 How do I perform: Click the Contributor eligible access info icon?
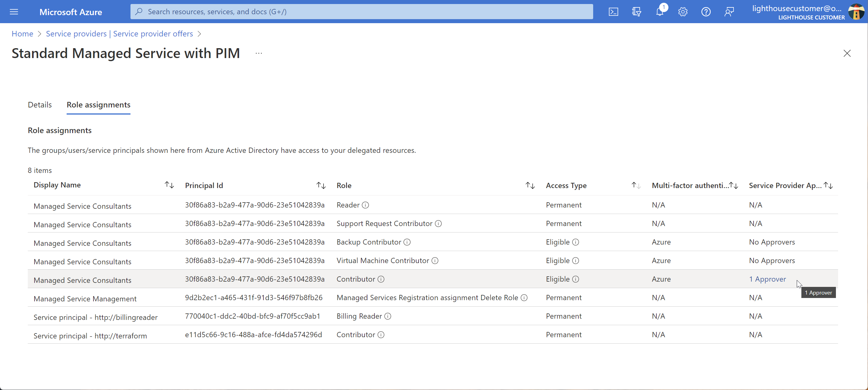576,279
